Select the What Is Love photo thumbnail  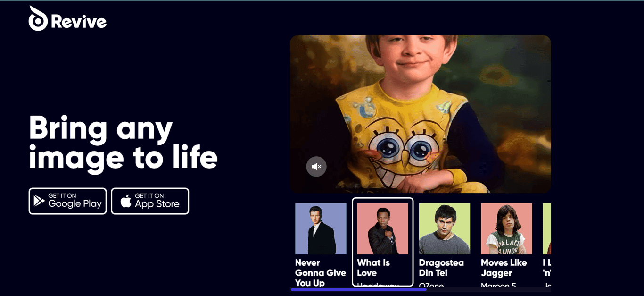click(383, 229)
